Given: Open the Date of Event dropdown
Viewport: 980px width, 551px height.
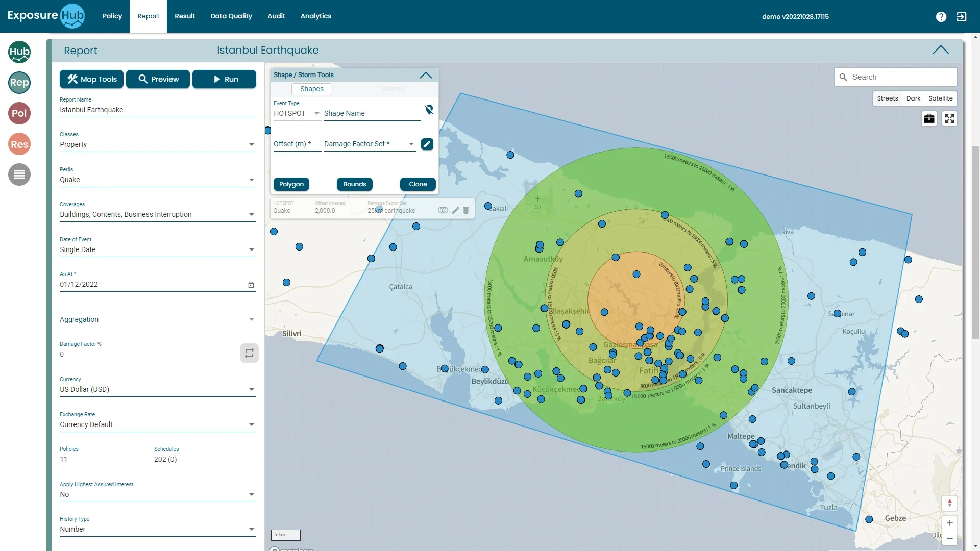Looking at the screenshot, I should pyautogui.click(x=158, y=250).
